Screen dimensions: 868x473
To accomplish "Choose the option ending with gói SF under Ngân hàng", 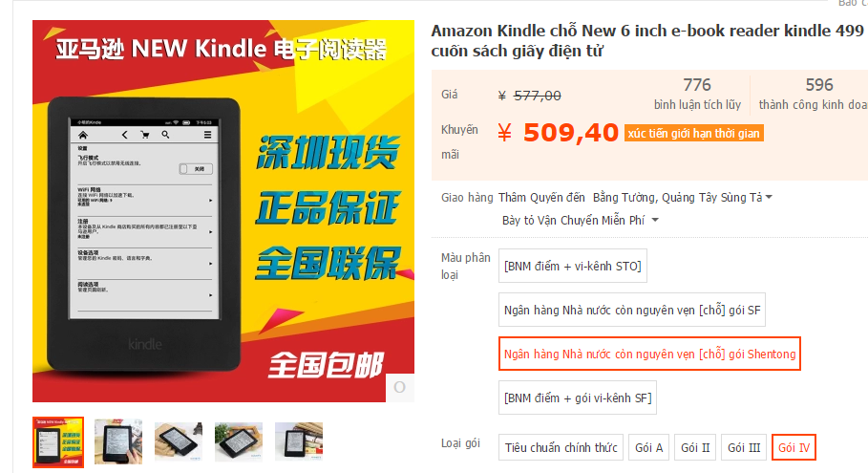I will [x=632, y=310].
